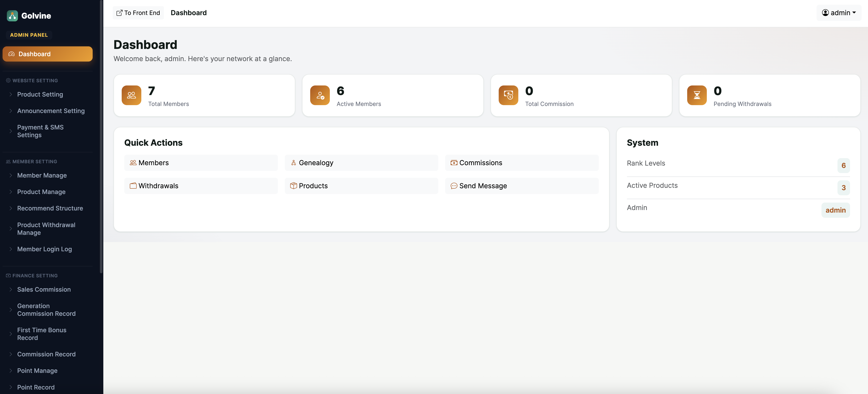Screen dimensions: 868x394
Task: Open Sales Commission menu item
Action: [48, 290]
